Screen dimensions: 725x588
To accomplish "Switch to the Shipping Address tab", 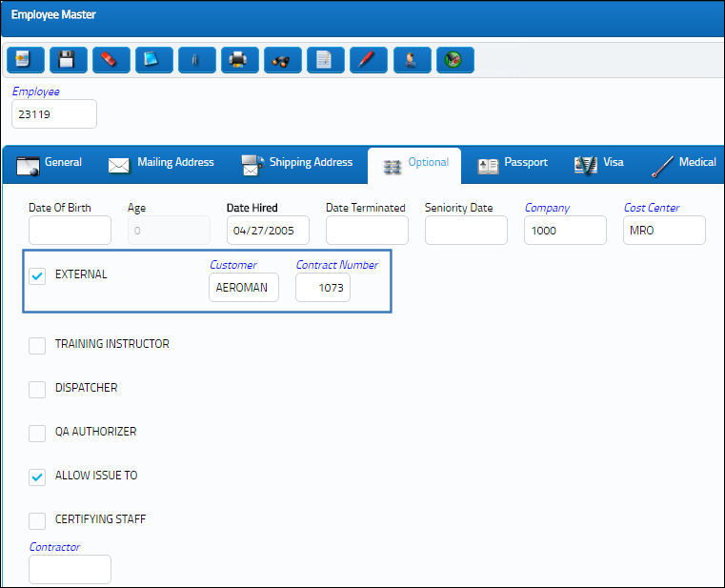I will click(297, 165).
